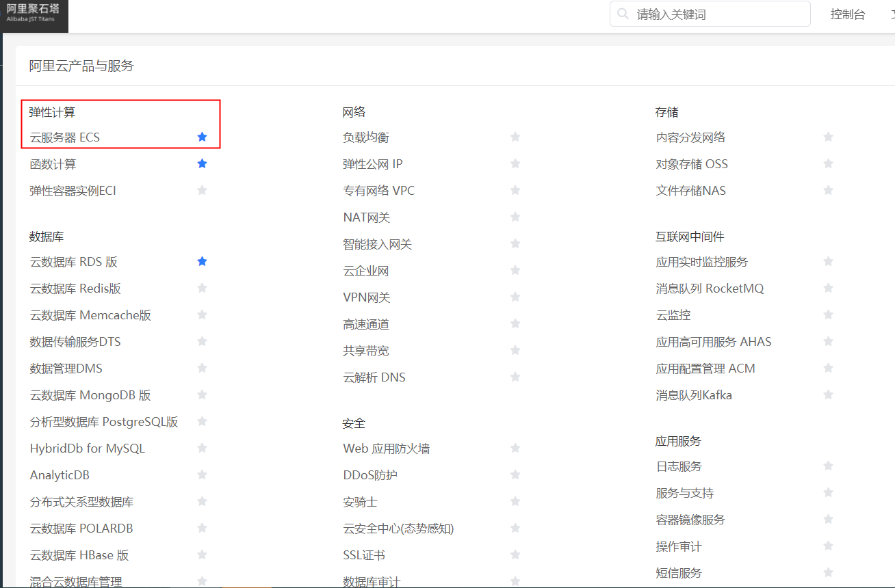Go to 内容分发网络 service
Viewport: 895px width, 588px height.
(690, 137)
